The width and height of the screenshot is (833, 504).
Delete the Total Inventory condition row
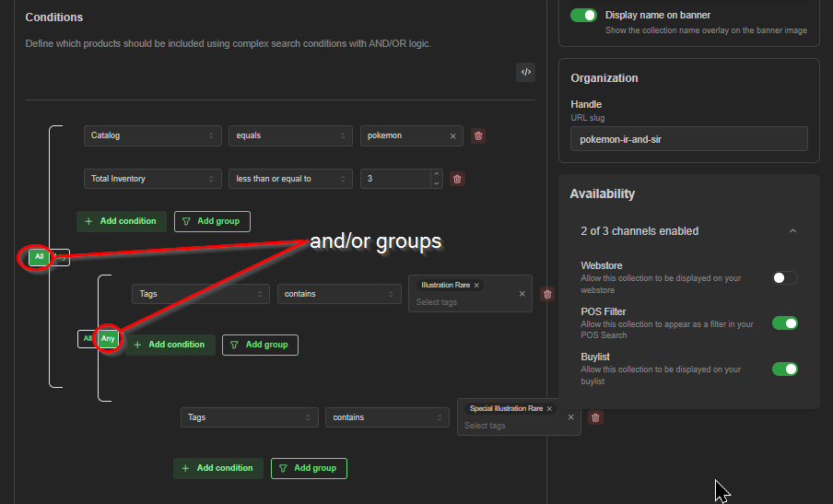[x=457, y=179]
